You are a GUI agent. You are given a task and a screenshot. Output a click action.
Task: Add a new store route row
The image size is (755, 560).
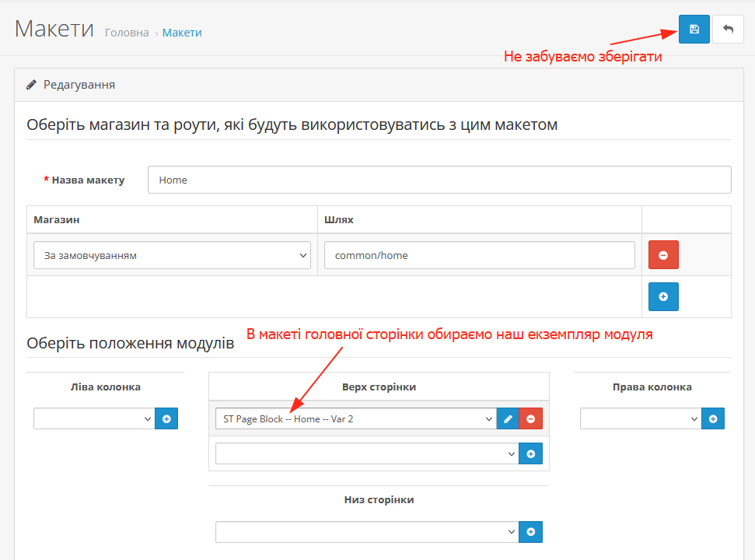[x=663, y=296]
